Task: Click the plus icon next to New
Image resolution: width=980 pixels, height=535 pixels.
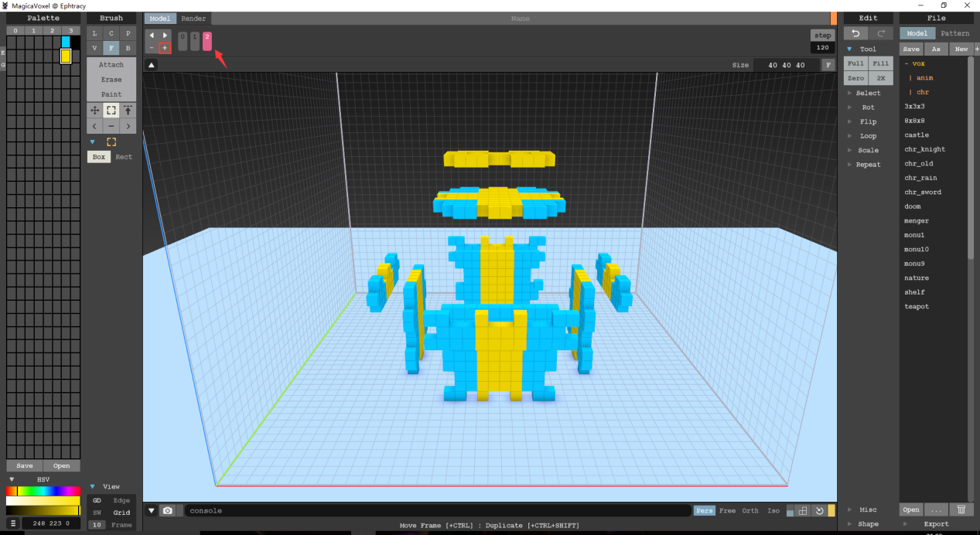Action: click(976, 49)
